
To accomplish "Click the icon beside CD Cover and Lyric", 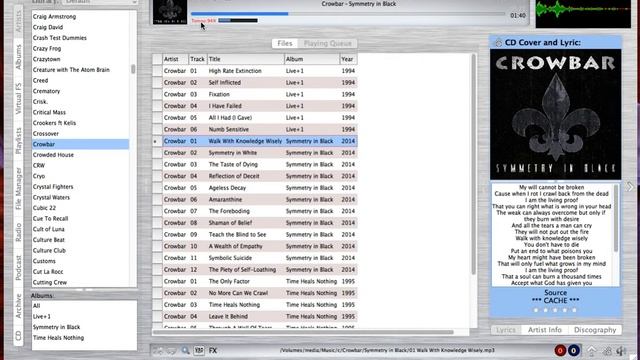I will [x=498, y=42].
